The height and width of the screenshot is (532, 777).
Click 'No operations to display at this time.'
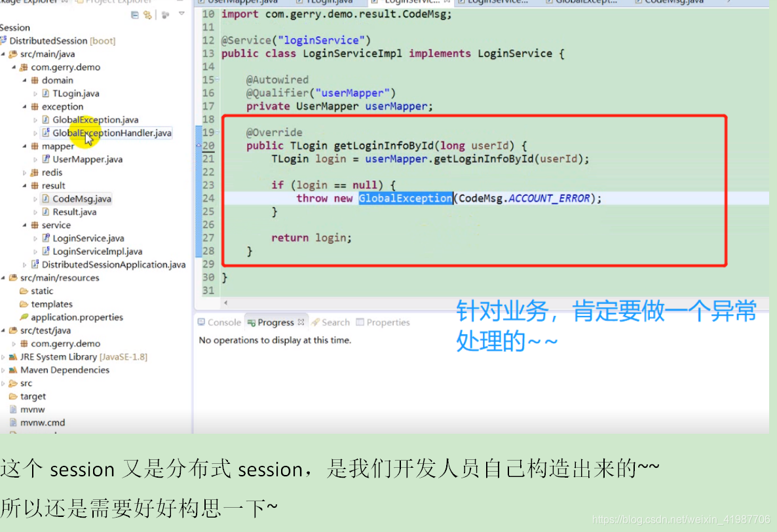[x=275, y=340]
